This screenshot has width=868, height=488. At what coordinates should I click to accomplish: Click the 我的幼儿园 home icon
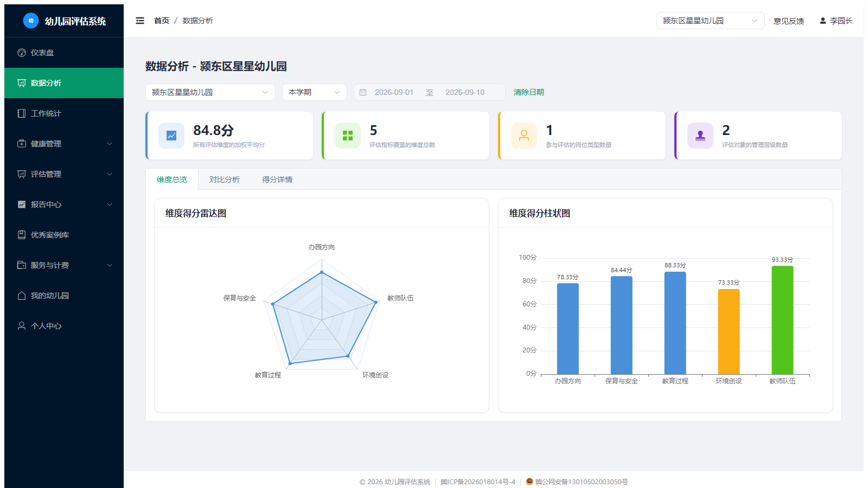coord(22,296)
